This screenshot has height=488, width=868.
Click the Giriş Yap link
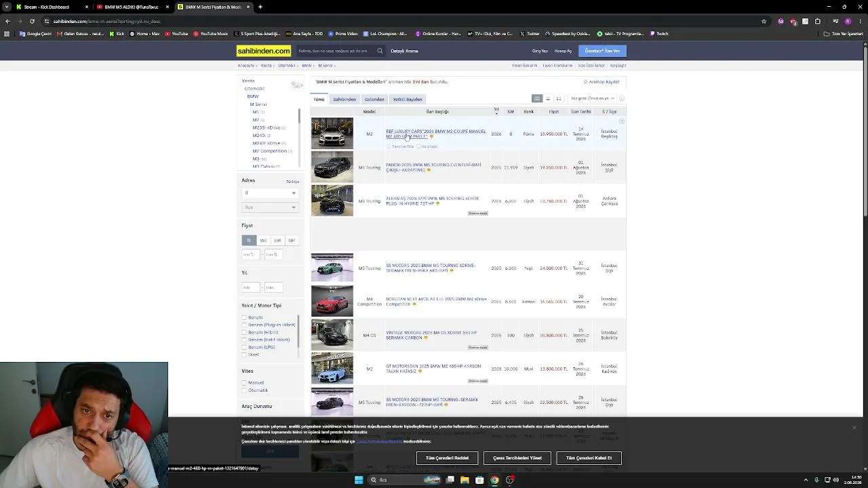(x=540, y=51)
